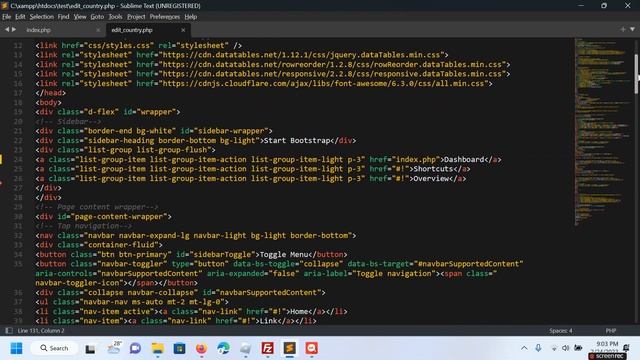
Task: Click the "Start Bootstrap" text on line 22
Action: tap(297, 140)
